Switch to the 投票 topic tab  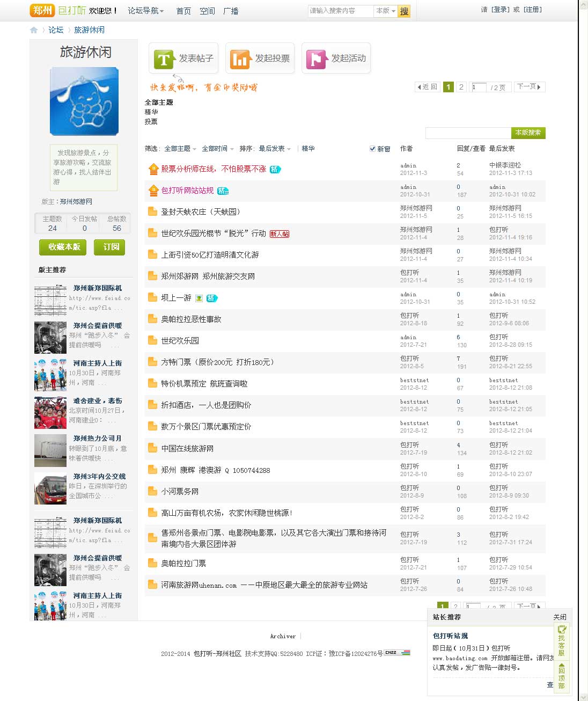pos(151,122)
